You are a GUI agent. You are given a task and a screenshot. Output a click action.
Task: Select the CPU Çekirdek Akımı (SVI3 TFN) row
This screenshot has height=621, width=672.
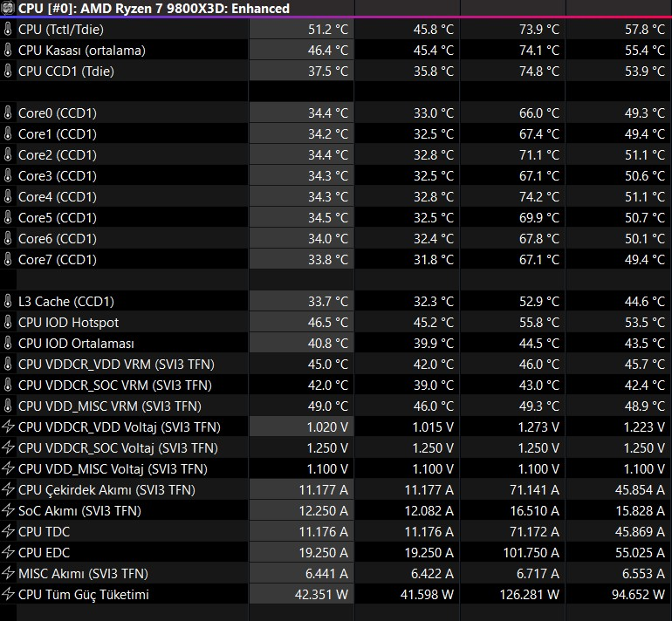(x=336, y=489)
